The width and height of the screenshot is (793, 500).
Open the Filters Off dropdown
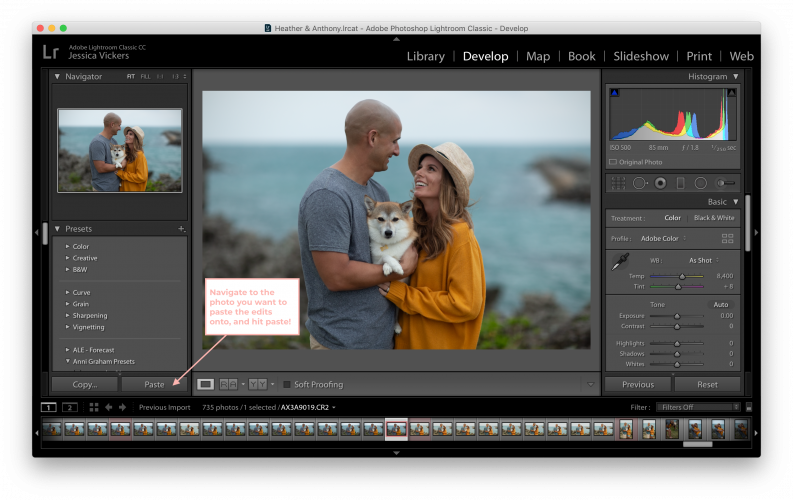pos(698,407)
